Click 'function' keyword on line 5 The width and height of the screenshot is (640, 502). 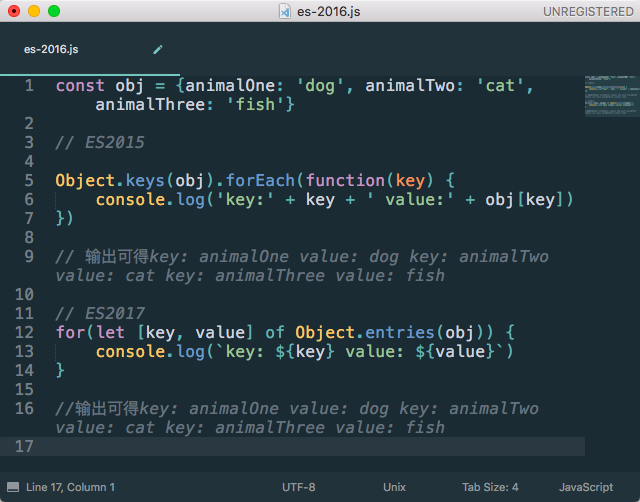tap(345, 180)
